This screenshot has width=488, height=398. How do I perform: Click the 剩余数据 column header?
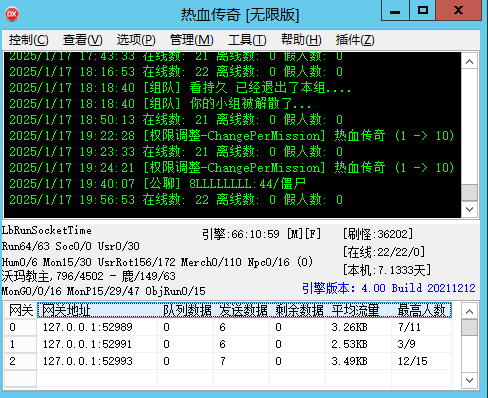coord(298,310)
